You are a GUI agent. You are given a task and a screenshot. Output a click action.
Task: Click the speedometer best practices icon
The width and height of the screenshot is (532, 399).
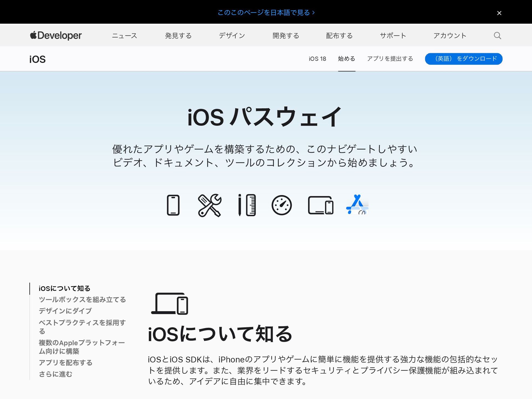coord(282,205)
